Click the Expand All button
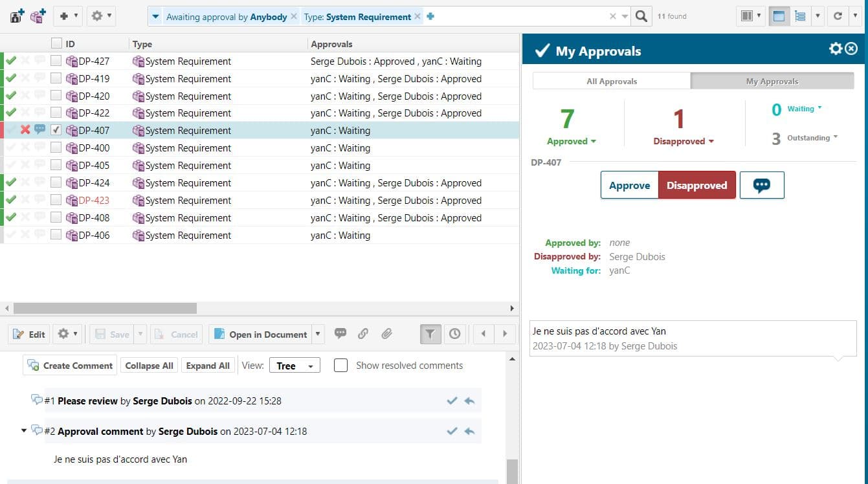The height and width of the screenshot is (484, 868). [x=208, y=366]
